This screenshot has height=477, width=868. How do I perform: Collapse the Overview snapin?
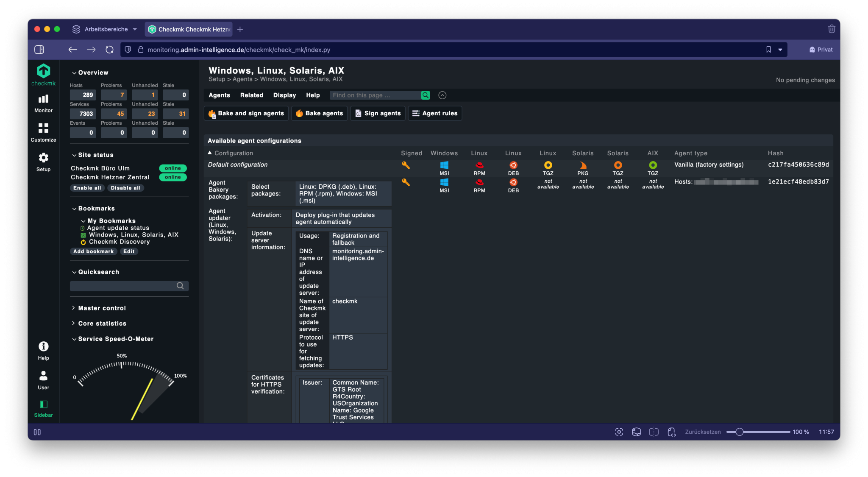tap(90, 73)
